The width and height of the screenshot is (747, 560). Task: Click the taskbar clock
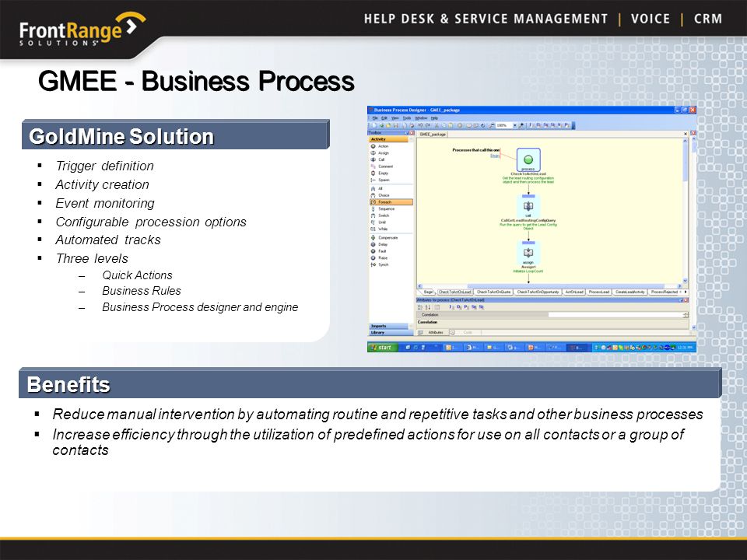685,348
